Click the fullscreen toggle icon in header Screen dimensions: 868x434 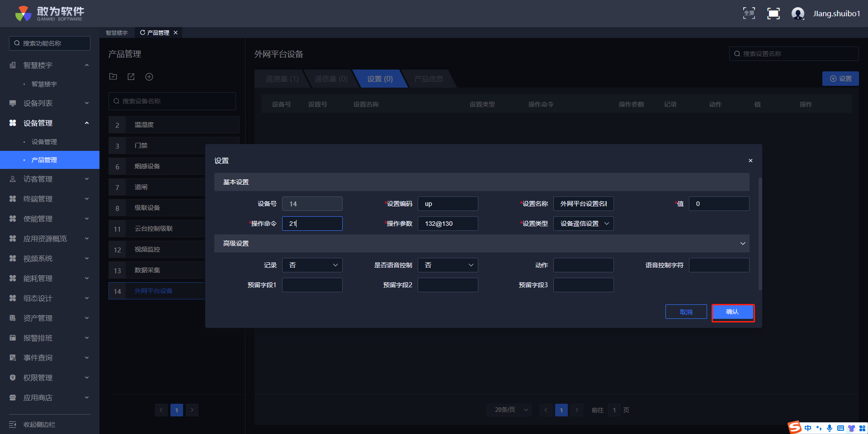(x=773, y=14)
